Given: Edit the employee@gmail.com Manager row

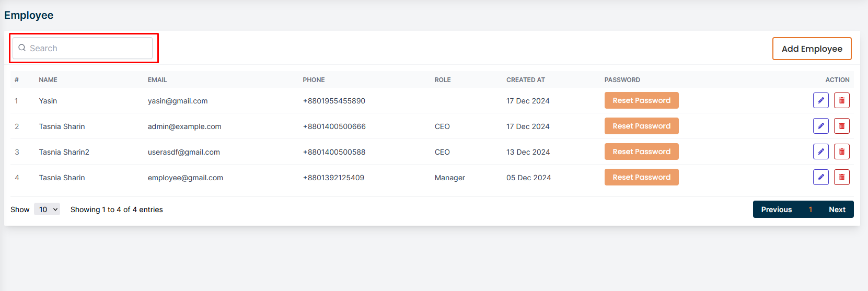Looking at the screenshot, I should click(x=820, y=177).
